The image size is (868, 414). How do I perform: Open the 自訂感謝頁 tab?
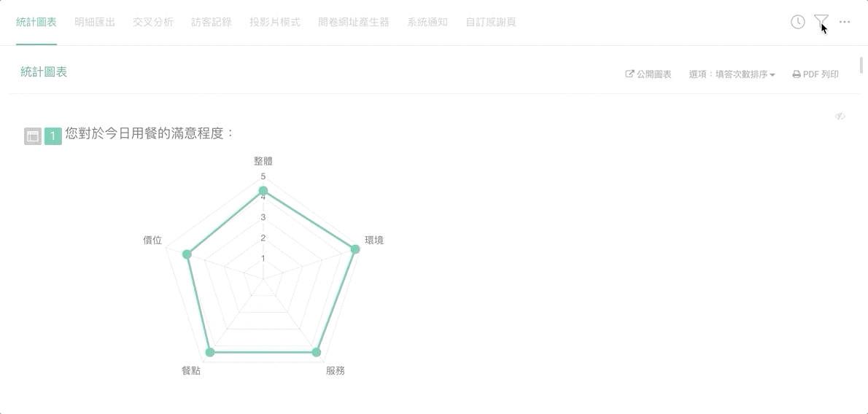[x=491, y=22]
